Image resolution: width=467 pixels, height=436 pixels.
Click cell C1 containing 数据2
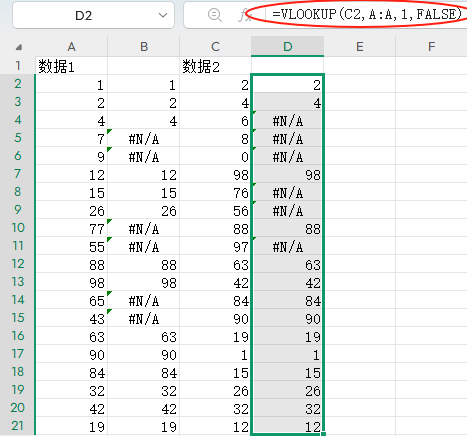pos(215,66)
